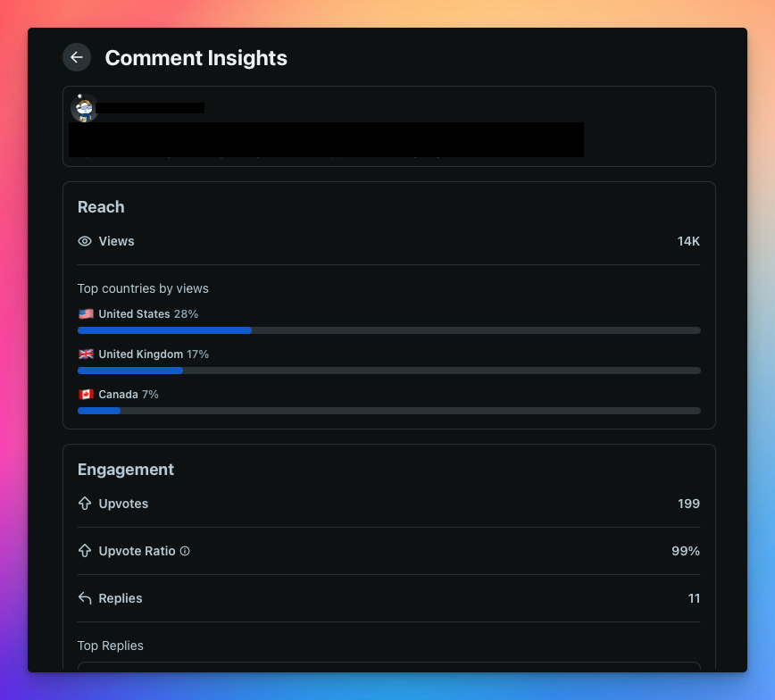This screenshot has height=700, width=775.
Task: Click the Engagement section heading
Action: pos(126,469)
